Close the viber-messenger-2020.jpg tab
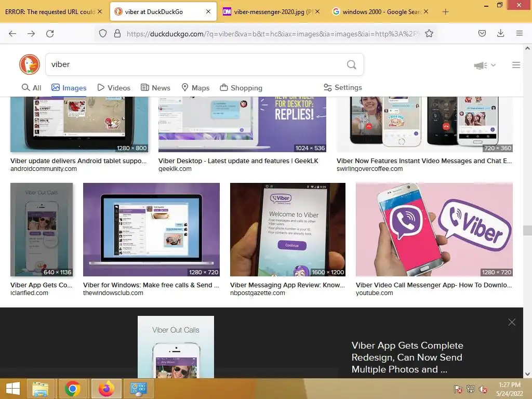This screenshot has height=399, width=532. coord(317,11)
